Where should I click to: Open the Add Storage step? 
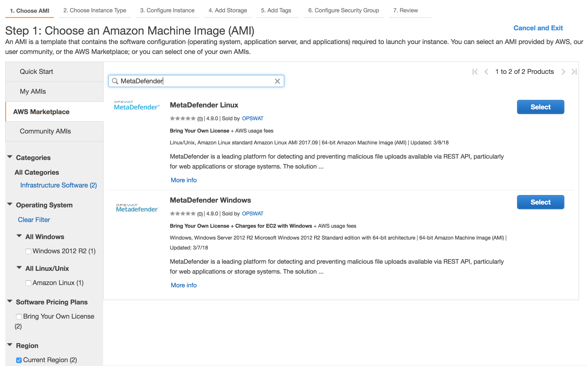click(228, 10)
